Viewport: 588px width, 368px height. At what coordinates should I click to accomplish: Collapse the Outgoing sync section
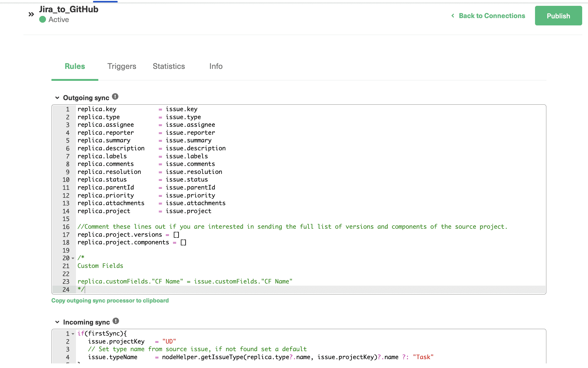[57, 97]
